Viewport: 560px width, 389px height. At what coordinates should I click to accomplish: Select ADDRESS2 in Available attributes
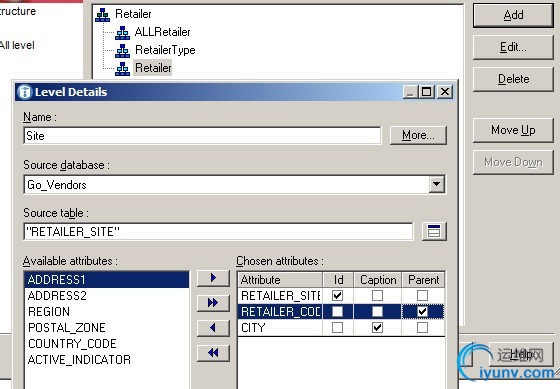pos(106,296)
